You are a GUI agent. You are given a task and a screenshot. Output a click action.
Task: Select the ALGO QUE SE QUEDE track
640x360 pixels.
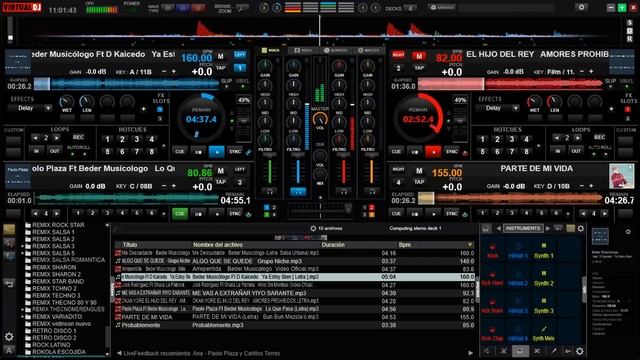pyautogui.click(x=294, y=261)
